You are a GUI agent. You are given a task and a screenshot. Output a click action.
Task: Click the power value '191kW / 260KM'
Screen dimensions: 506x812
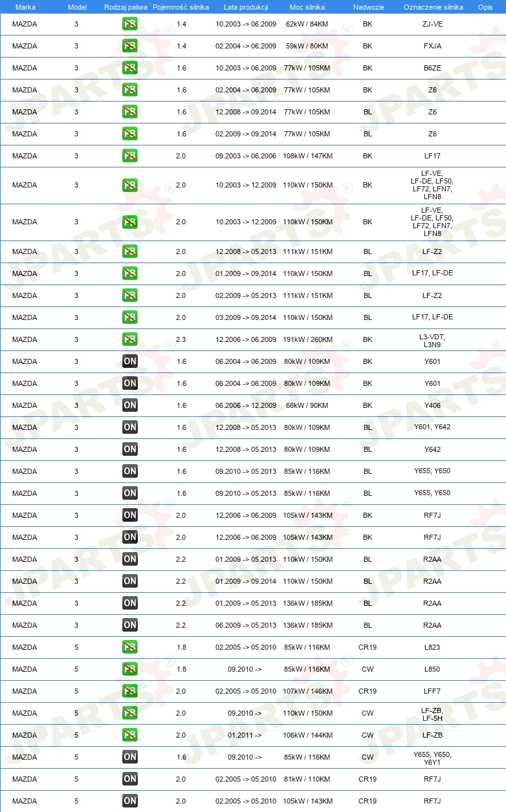click(307, 340)
